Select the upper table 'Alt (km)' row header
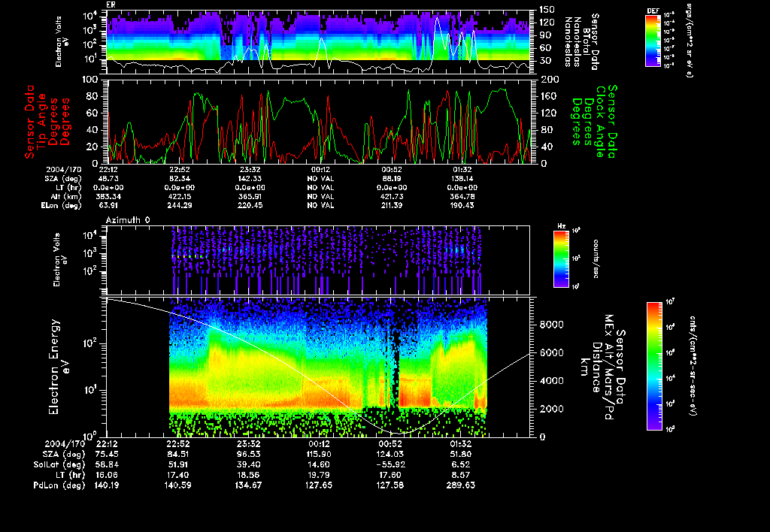 coord(68,196)
